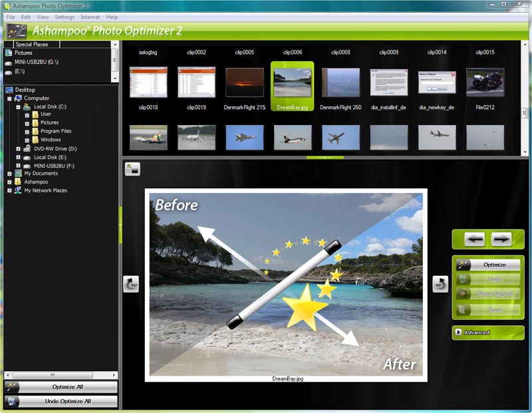Image resolution: width=532 pixels, height=413 pixels.
Task: Select the DenmarkFlight 260 thumbnail
Action: pyautogui.click(x=340, y=83)
